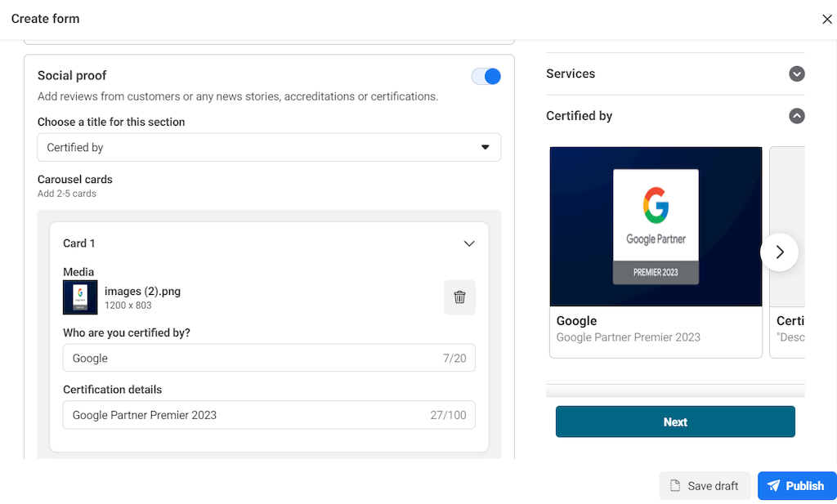Screen dimensions: 837x504
Task: Select Google Partner Premier 2023 preview caption
Action: (x=629, y=337)
